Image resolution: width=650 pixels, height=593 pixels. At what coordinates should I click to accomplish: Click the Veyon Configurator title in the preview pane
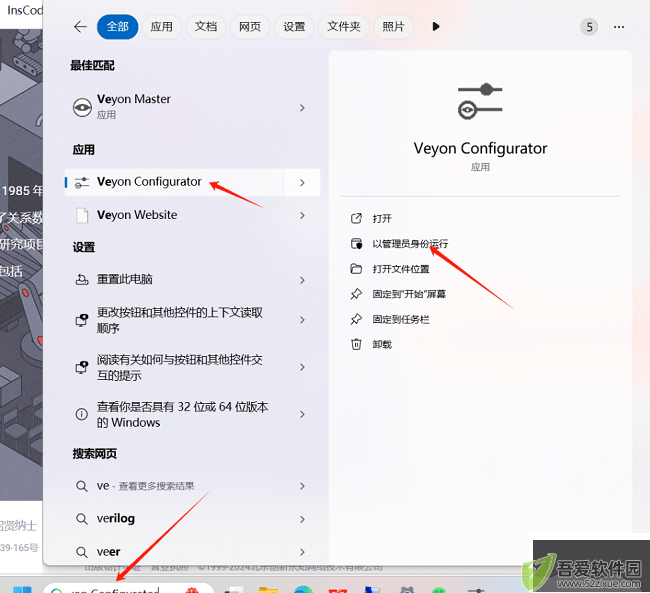[480, 148]
